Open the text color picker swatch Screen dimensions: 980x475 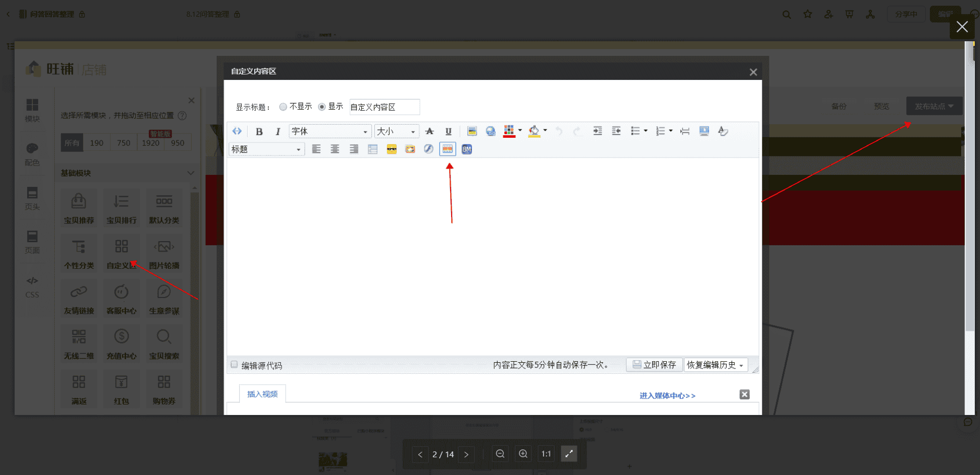[509, 131]
